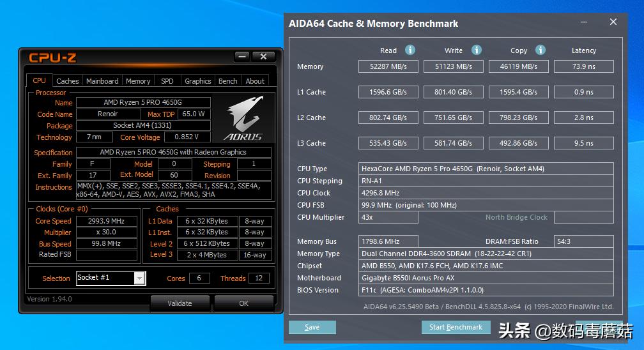Click the Multiplier value x 30.0
The height and width of the screenshot is (350, 644).
point(106,232)
